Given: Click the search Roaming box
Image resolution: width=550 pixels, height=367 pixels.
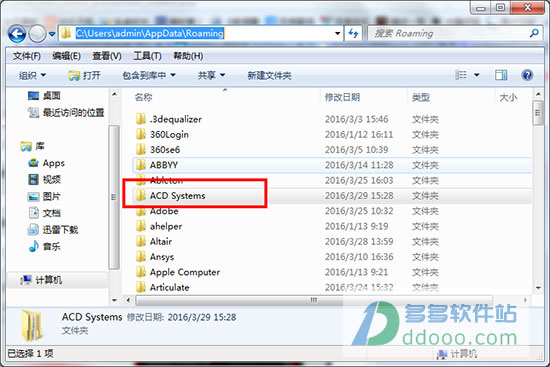Looking at the screenshot, I should click(x=454, y=33).
